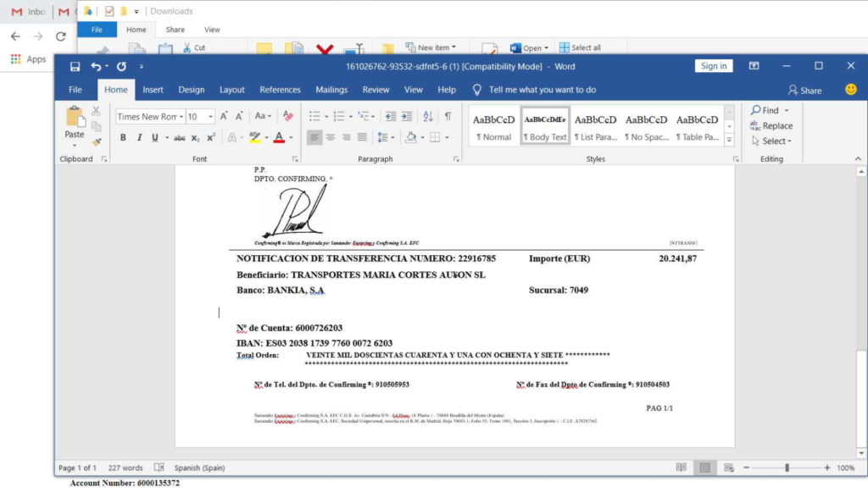Switch to the References tab
This screenshot has height=488, width=868.
pyautogui.click(x=280, y=90)
